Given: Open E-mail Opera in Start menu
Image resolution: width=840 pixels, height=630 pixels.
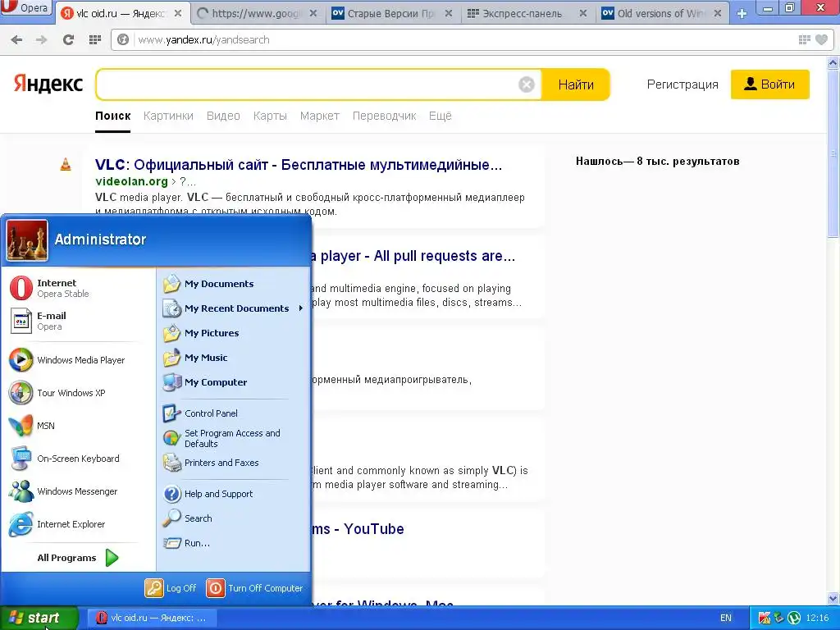Looking at the screenshot, I should [80, 321].
